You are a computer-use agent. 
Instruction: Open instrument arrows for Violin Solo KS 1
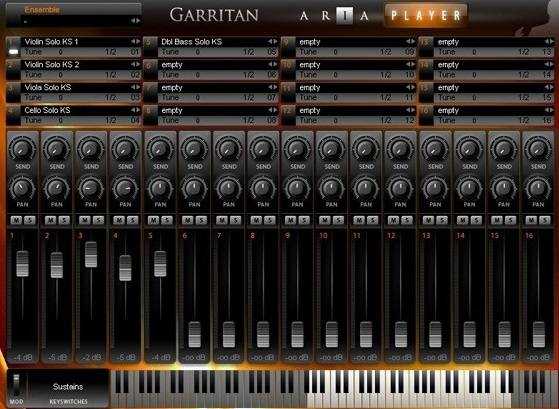tap(135, 41)
